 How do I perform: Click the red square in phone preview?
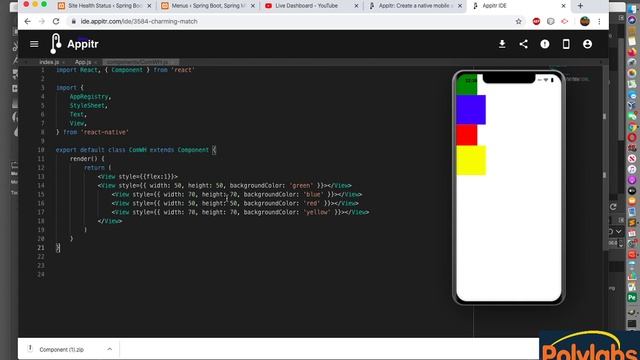click(x=467, y=135)
